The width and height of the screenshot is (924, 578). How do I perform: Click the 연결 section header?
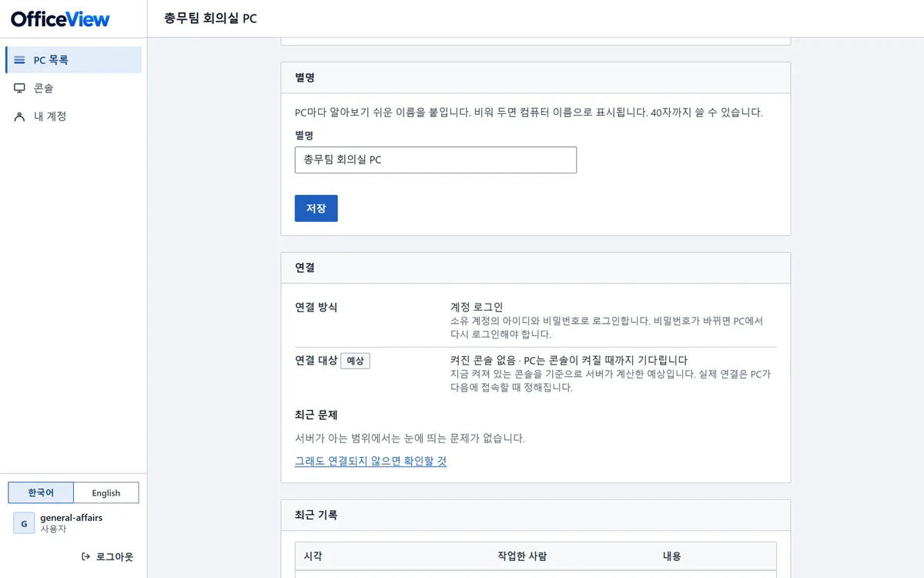(x=536, y=267)
